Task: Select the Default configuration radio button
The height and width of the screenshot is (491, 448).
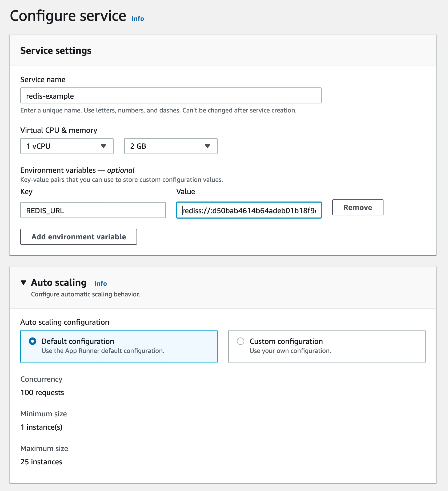Action: 33,341
